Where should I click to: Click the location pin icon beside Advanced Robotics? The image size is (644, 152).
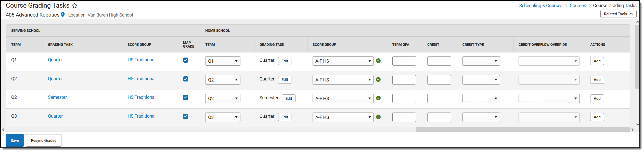click(x=63, y=15)
